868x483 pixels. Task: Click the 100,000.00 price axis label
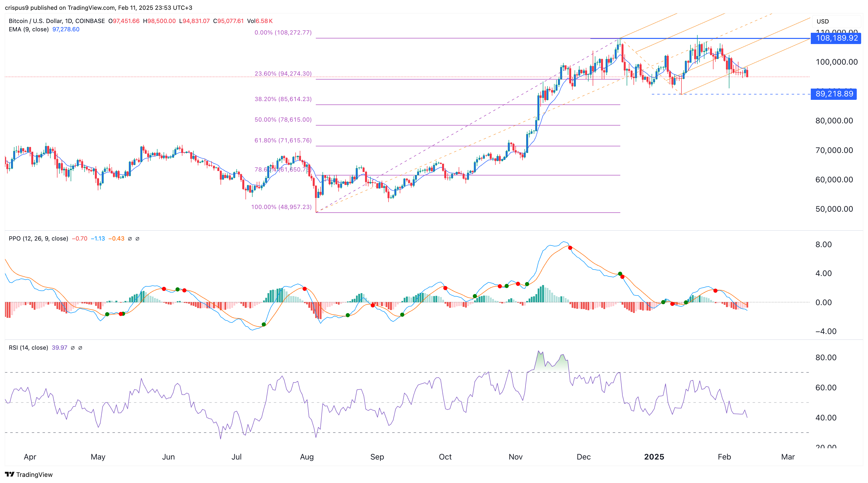tap(837, 62)
